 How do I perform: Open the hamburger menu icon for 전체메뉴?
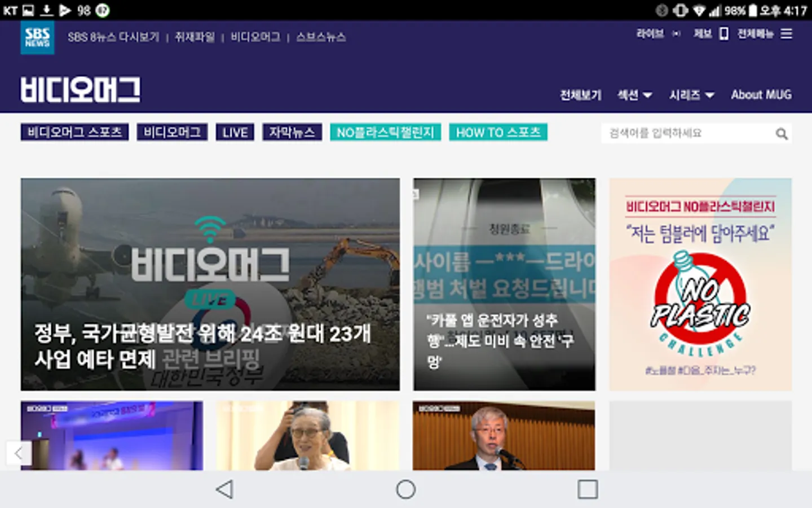pyautogui.click(x=786, y=34)
